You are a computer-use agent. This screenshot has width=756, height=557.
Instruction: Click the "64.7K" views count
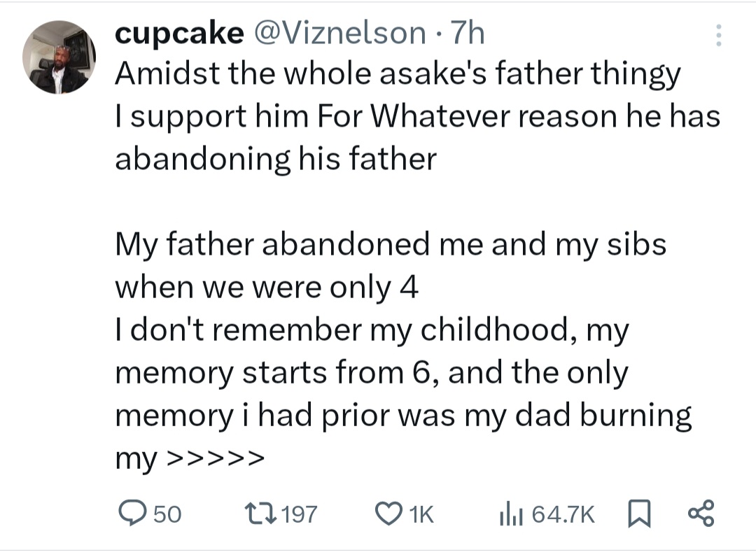coord(563,516)
